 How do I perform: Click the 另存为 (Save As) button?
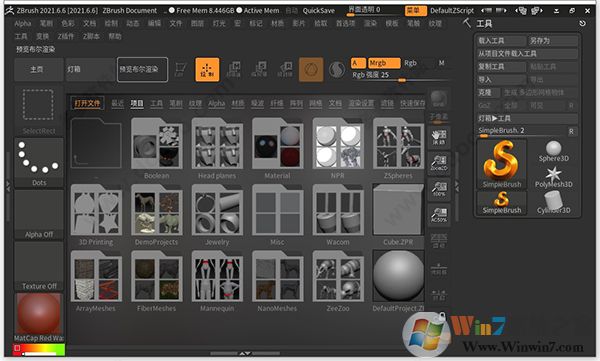click(553, 41)
